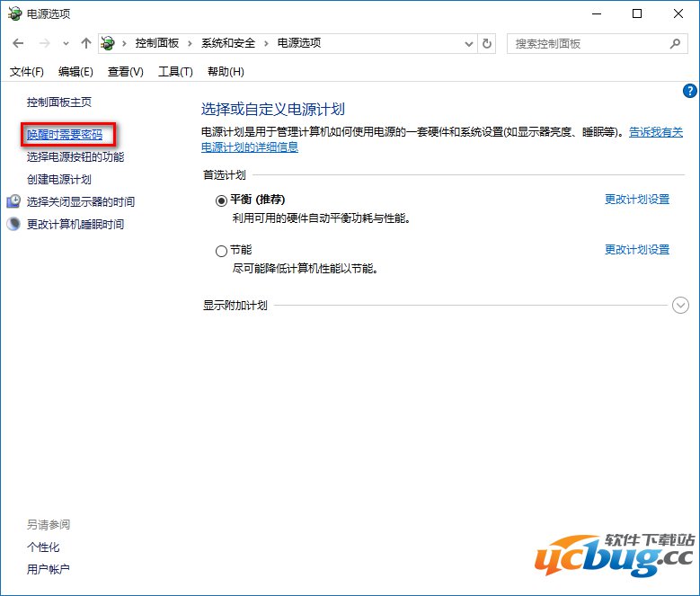Open the recent locations dropdown arrow
The height and width of the screenshot is (596, 700).
(x=66, y=43)
